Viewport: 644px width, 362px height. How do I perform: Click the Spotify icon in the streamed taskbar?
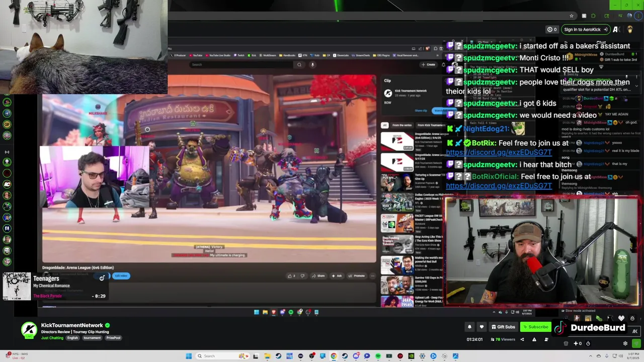(291, 312)
